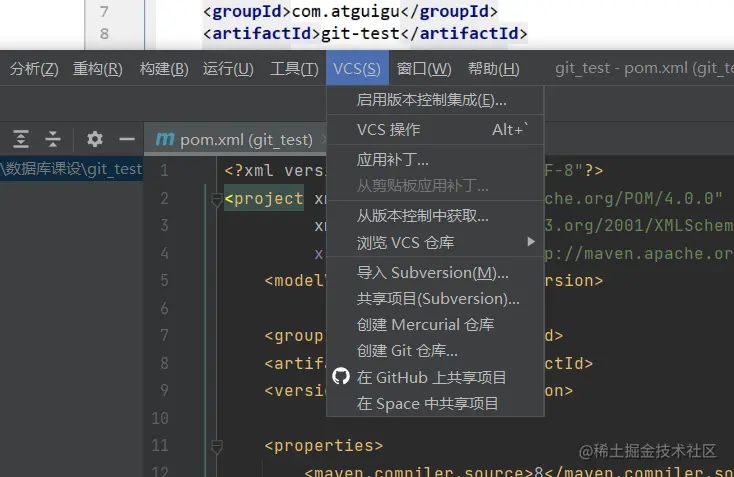Open the 重构(R) menu

(98, 69)
